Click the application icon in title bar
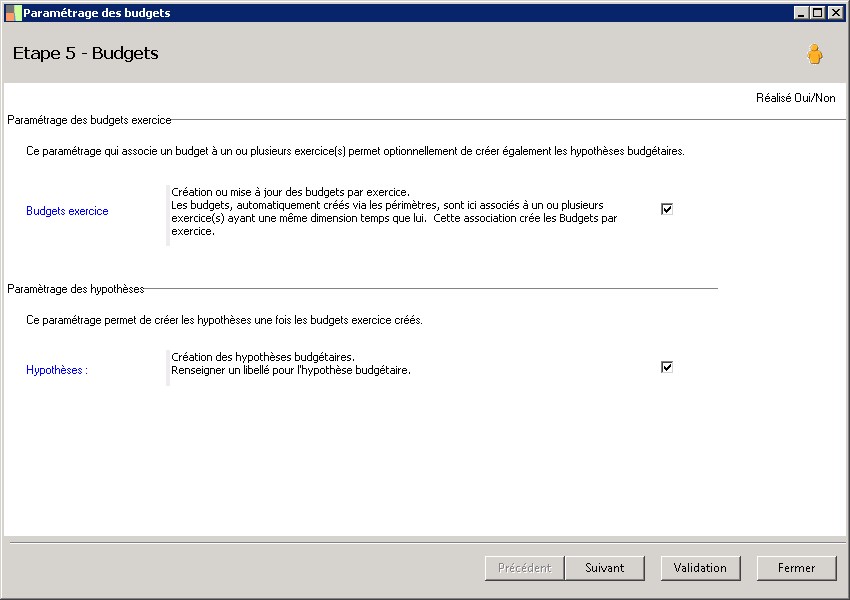Screen dimensions: 850x600 [x=13, y=13]
